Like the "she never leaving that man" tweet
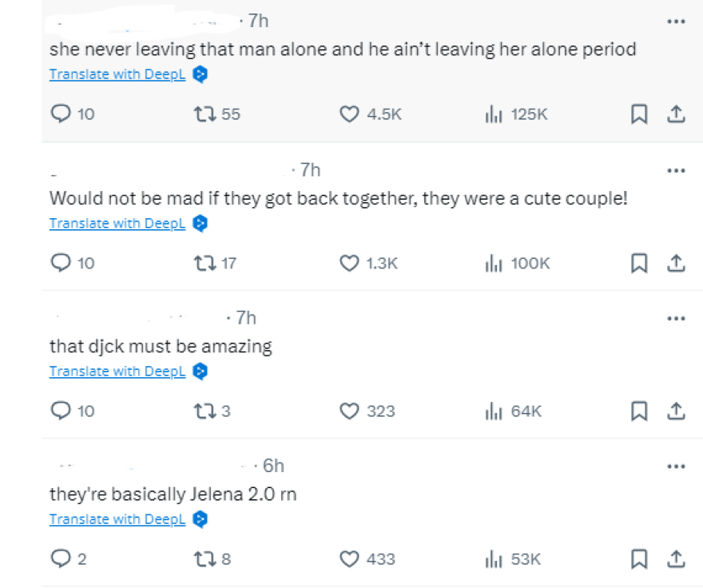 (349, 114)
